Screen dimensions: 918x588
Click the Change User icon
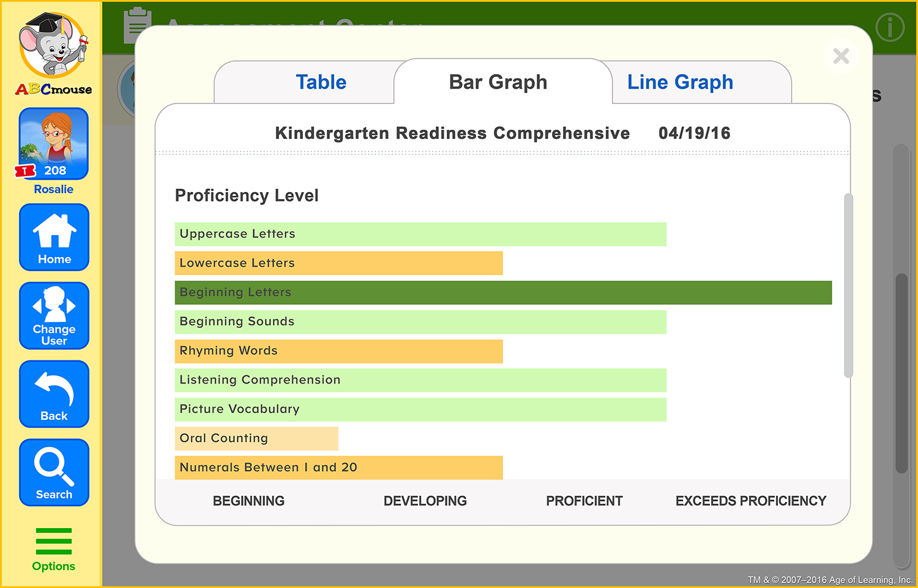(x=54, y=316)
